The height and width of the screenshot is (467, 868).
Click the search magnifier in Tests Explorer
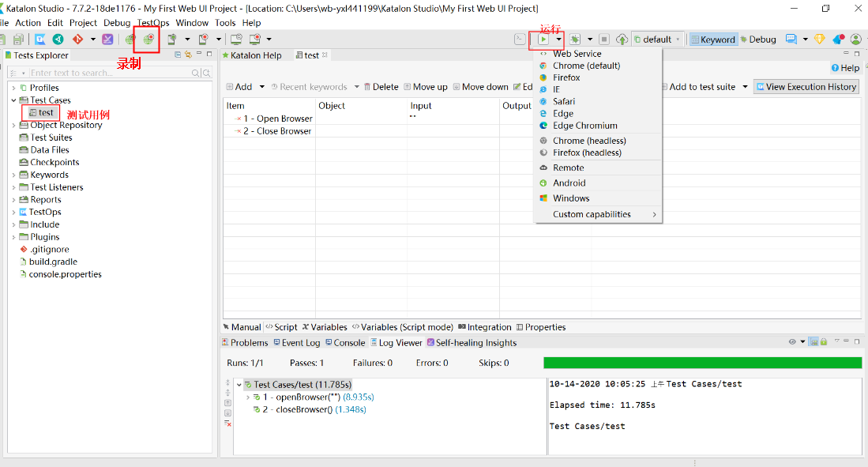pos(195,73)
